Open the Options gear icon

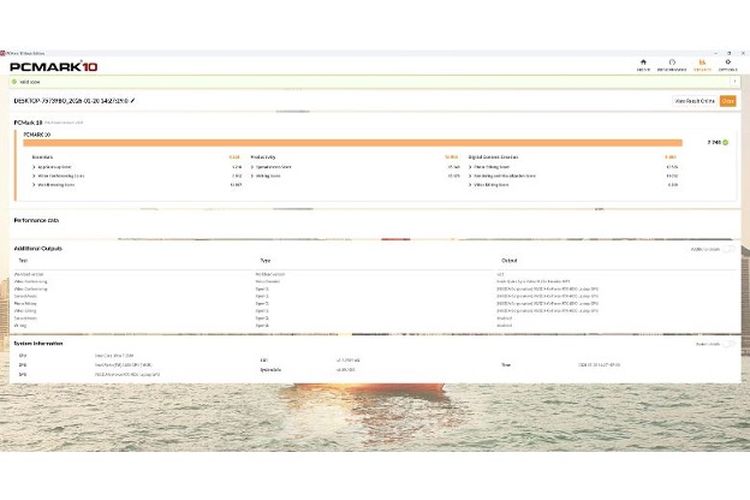(728, 62)
